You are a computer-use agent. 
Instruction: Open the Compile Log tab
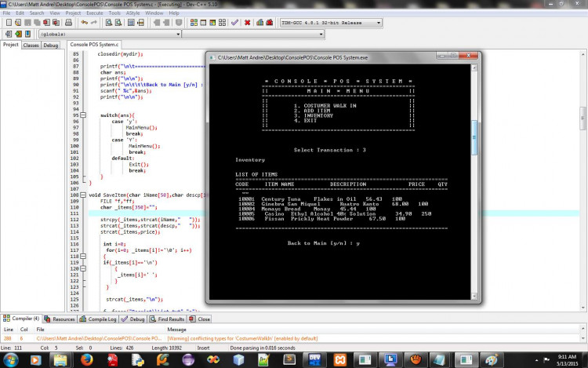(x=98, y=319)
